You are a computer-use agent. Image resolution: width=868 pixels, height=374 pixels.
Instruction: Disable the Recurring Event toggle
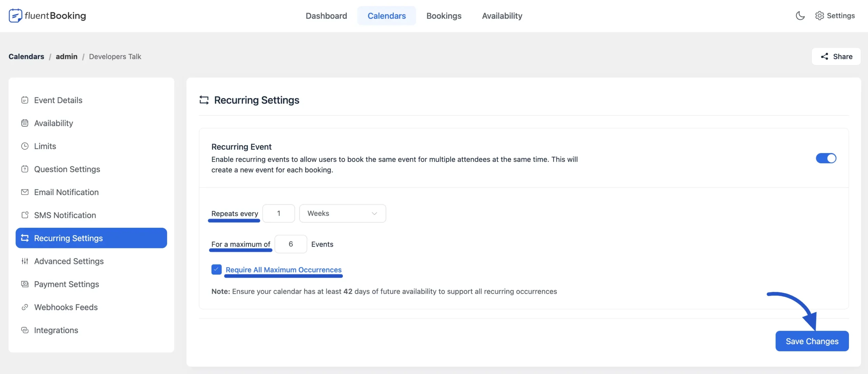[826, 158]
